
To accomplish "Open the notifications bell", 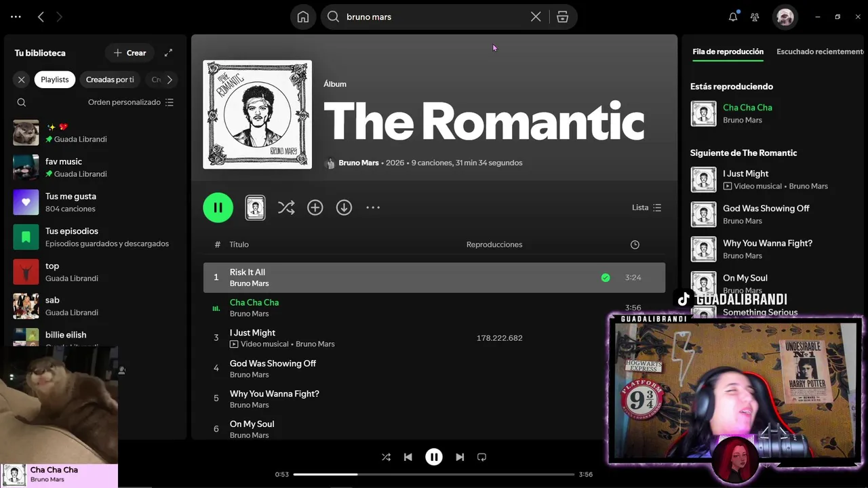I will pyautogui.click(x=733, y=17).
